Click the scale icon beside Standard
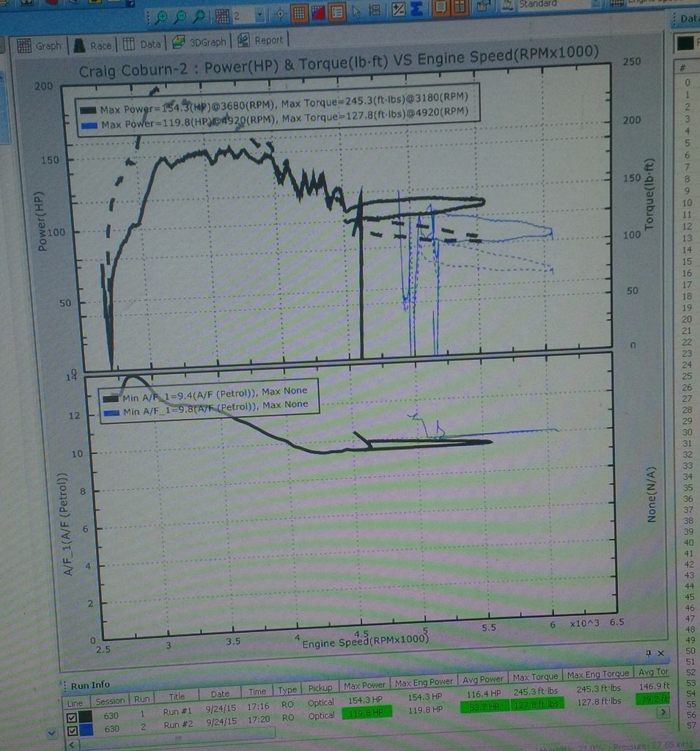This screenshot has width=700, height=751. tap(508, 5)
